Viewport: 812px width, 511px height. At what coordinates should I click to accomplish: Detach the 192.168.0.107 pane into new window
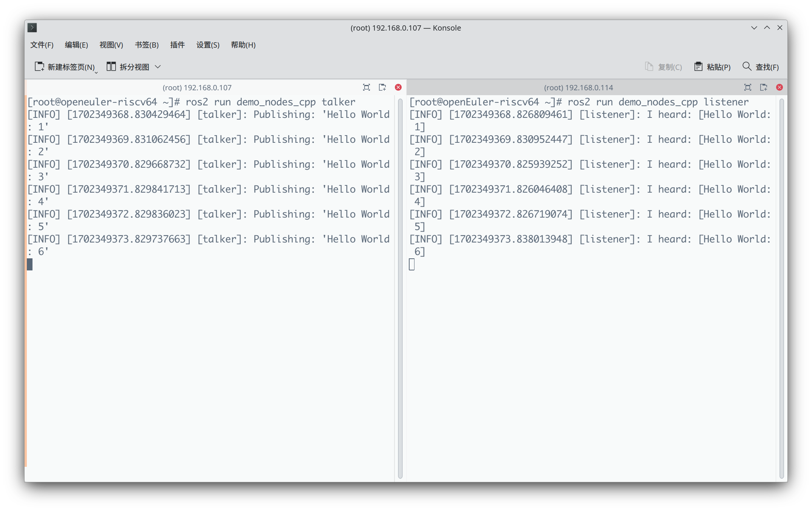pos(382,88)
